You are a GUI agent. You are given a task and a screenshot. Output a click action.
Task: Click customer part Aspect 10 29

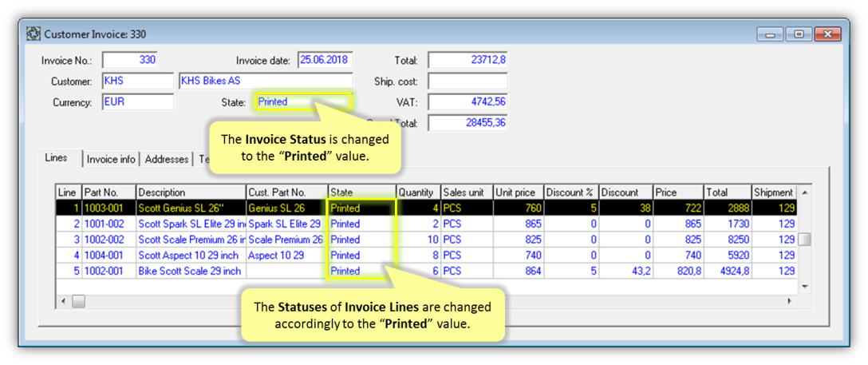pos(287,256)
